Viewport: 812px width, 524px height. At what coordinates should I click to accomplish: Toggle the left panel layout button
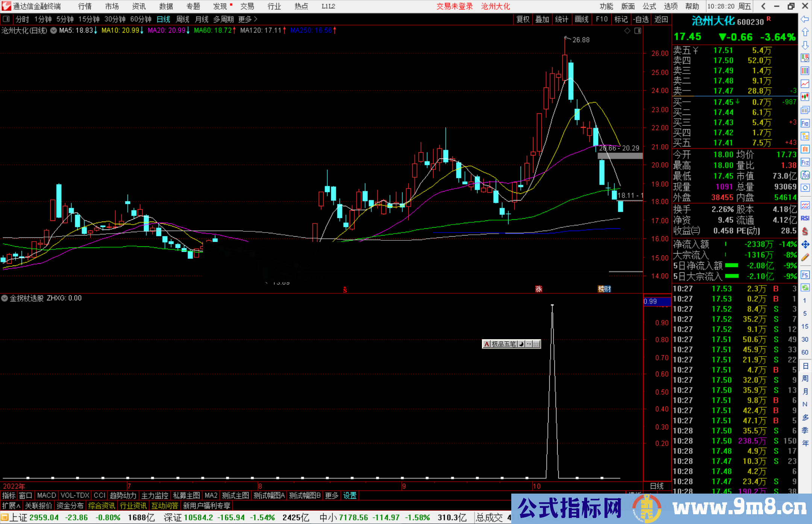point(6,19)
